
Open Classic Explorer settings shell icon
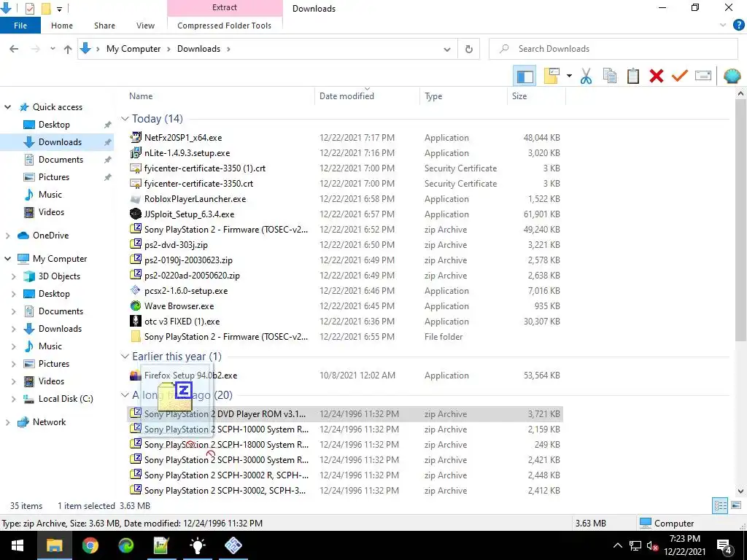pos(732,76)
